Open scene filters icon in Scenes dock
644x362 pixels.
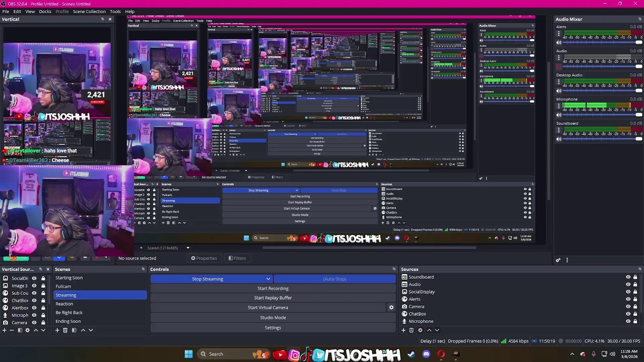pyautogui.click(x=74, y=330)
